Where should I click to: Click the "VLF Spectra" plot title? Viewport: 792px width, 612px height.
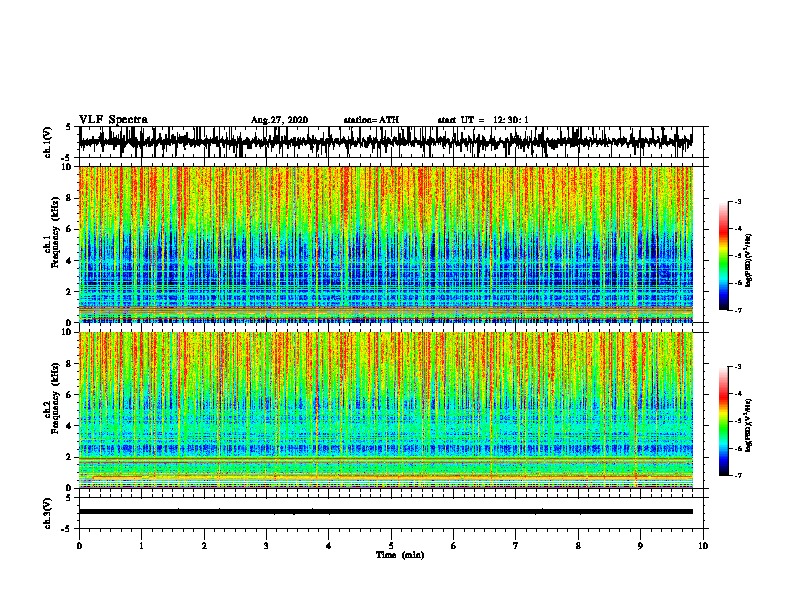(x=113, y=120)
